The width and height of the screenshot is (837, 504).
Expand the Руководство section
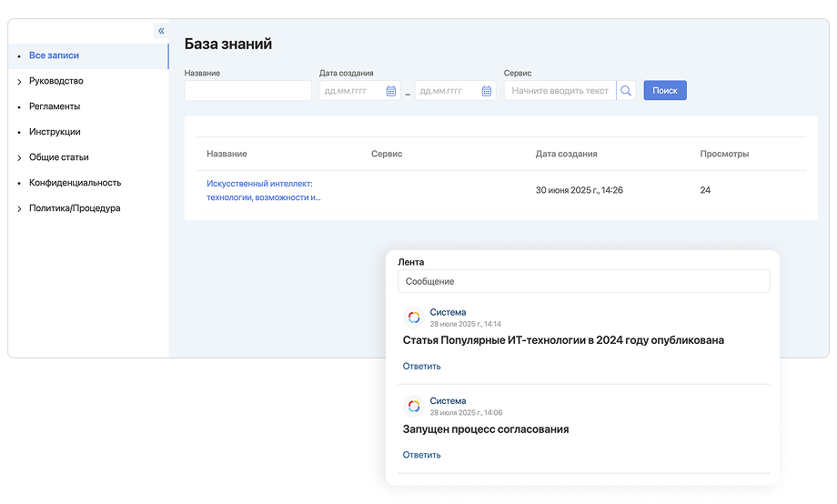click(19, 82)
